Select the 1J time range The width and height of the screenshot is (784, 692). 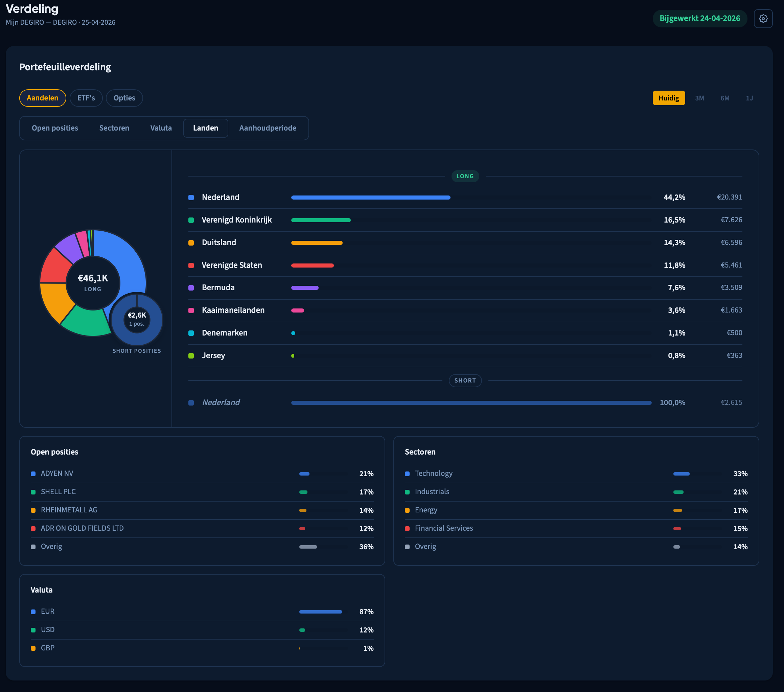(x=749, y=98)
